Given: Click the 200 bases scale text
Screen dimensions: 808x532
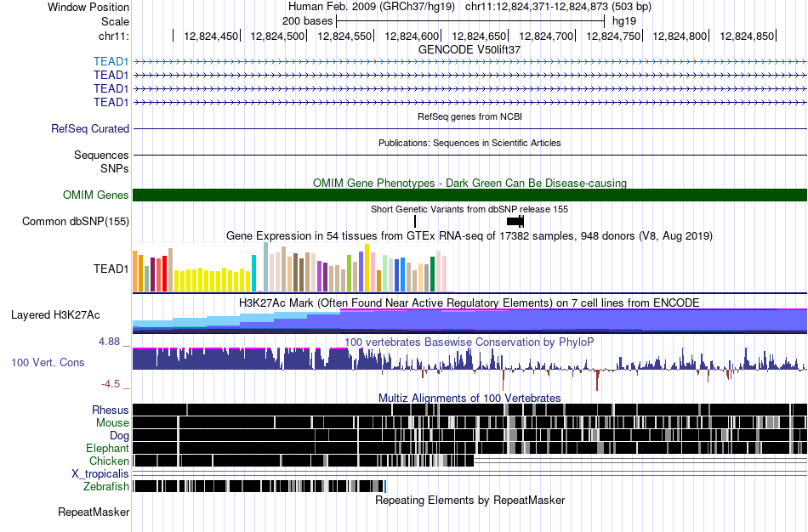Looking at the screenshot, I should pyautogui.click(x=307, y=21).
